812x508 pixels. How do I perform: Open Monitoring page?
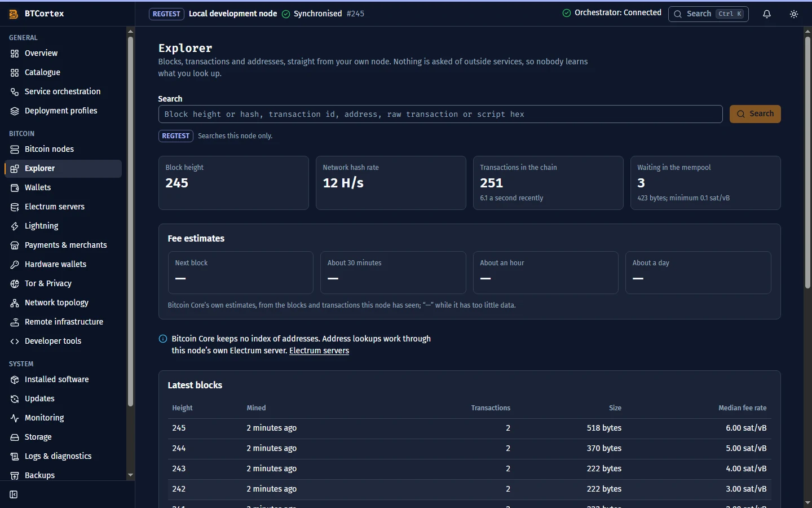tap(63, 418)
